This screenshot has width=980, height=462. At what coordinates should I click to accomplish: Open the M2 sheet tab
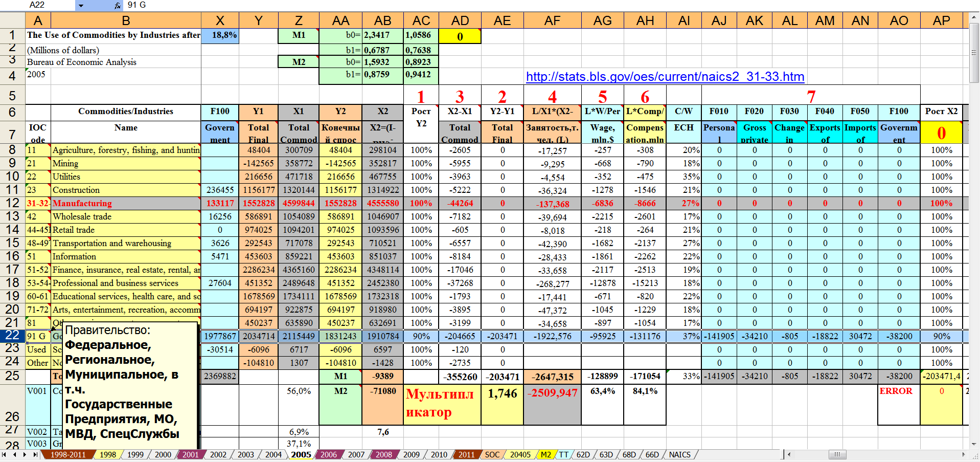[x=545, y=454]
